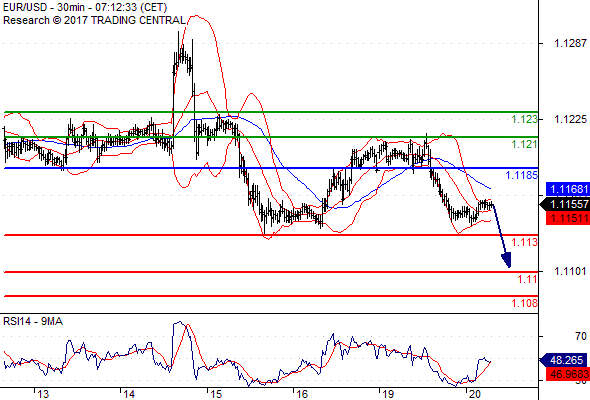Select date marker 16 on time axis
590x400 pixels.
pyautogui.click(x=302, y=394)
